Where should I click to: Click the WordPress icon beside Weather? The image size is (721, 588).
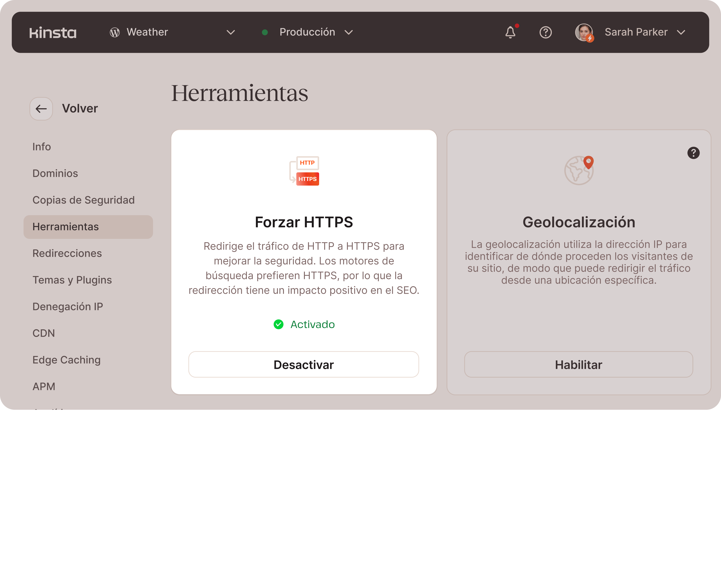115,33
